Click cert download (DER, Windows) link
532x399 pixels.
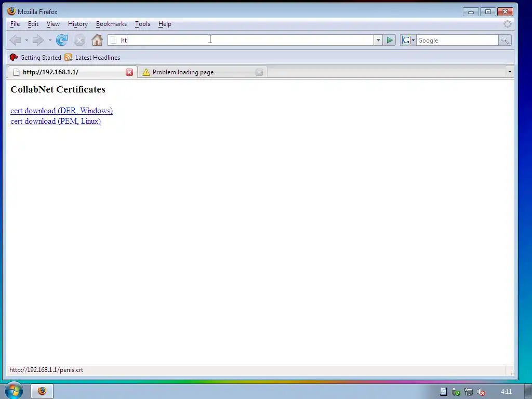61,111
